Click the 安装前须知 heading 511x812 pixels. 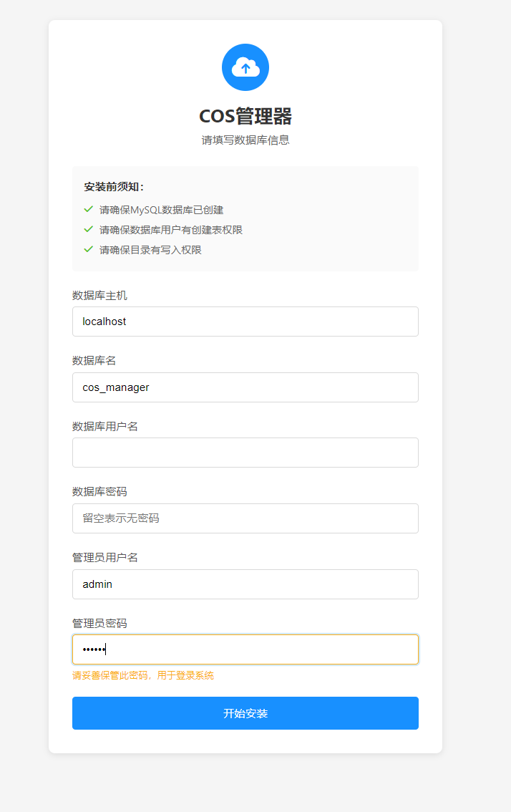115,187
